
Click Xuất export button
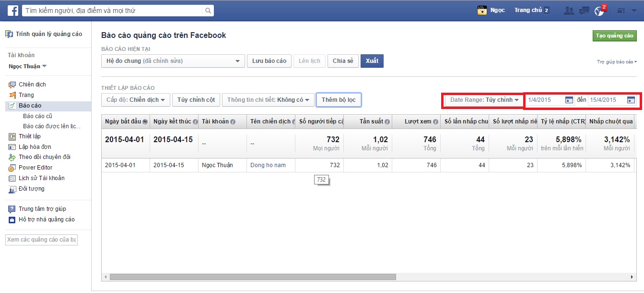tap(372, 61)
